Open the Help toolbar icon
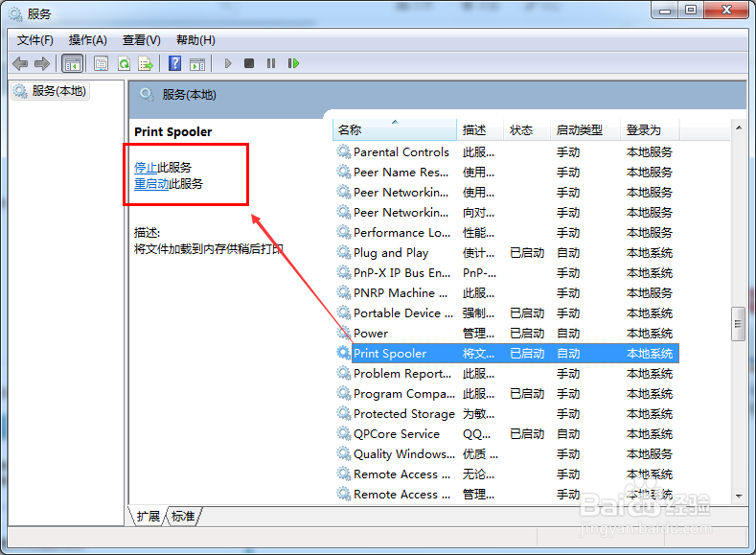The image size is (756, 555). pyautogui.click(x=174, y=63)
